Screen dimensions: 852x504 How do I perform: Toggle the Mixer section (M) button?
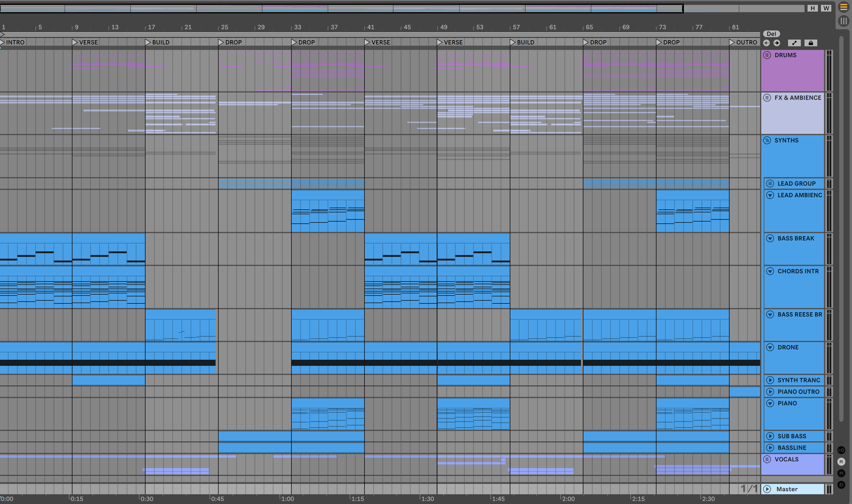[841, 473]
